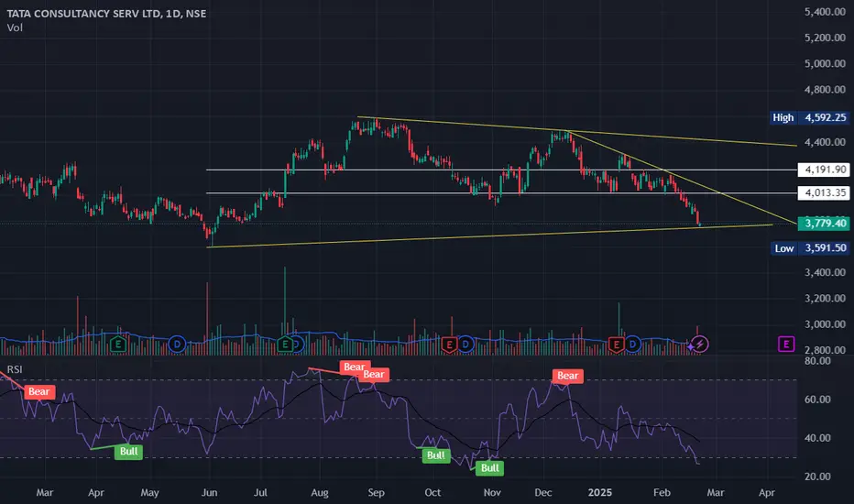Select the current price label 3,779.40
The image size is (854, 504).
pos(824,224)
